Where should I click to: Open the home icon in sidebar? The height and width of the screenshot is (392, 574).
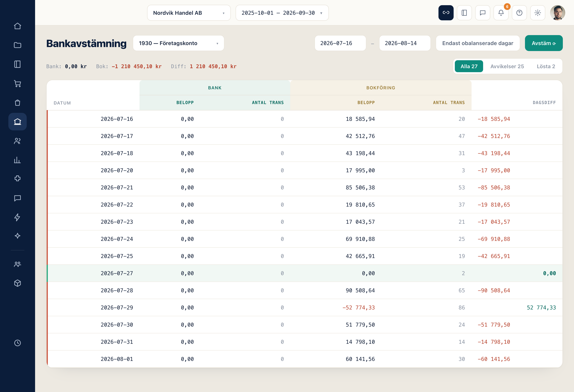coord(18,26)
